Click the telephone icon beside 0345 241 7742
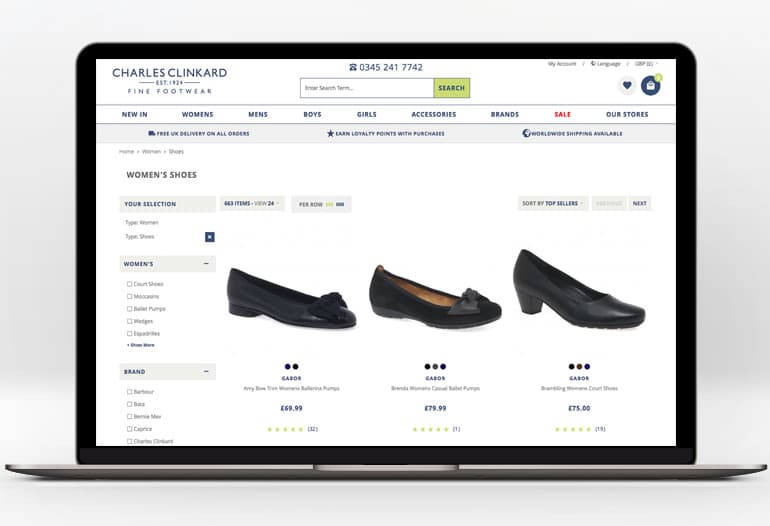 353,67
